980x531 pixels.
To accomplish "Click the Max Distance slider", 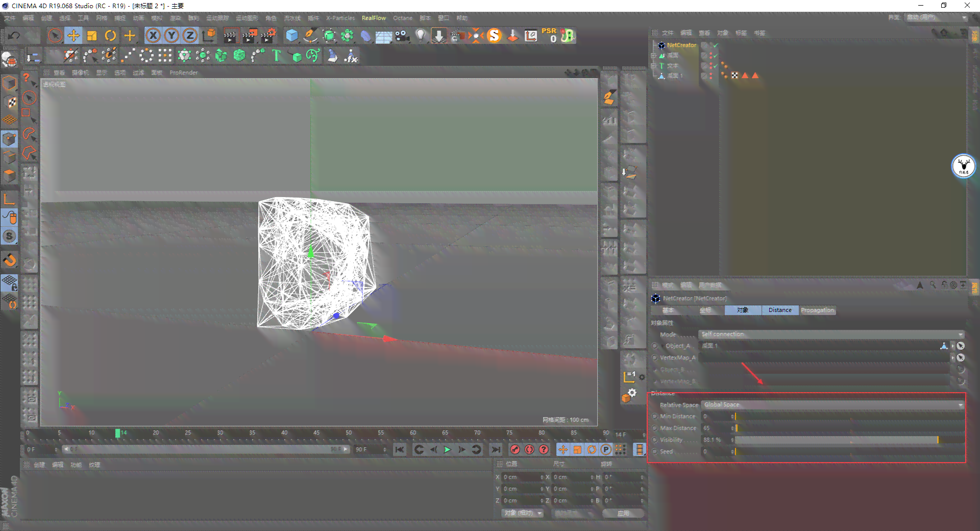I will pos(849,428).
